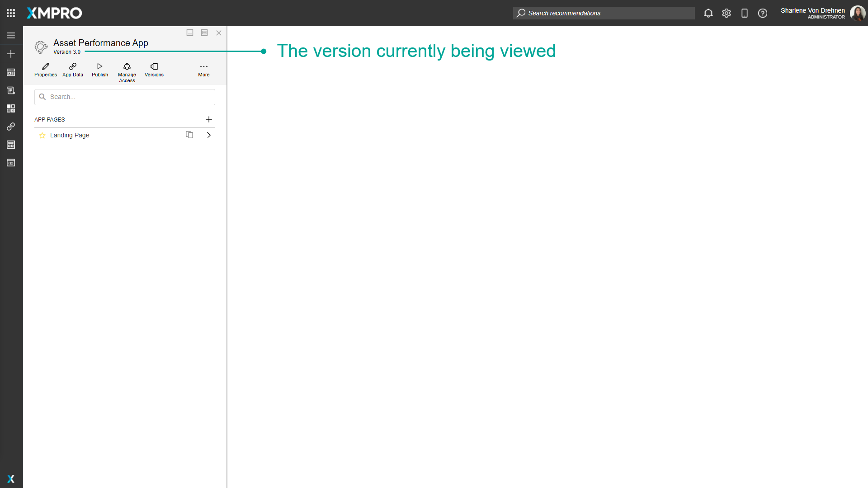Open Manage Access for the app
The image size is (868, 488).
pos(127,69)
